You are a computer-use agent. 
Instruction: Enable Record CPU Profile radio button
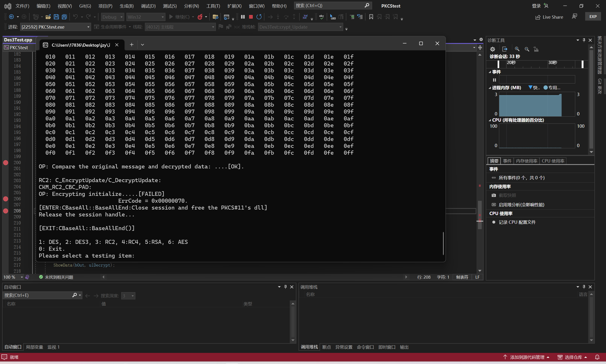pyautogui.click(x=494, y=222)
